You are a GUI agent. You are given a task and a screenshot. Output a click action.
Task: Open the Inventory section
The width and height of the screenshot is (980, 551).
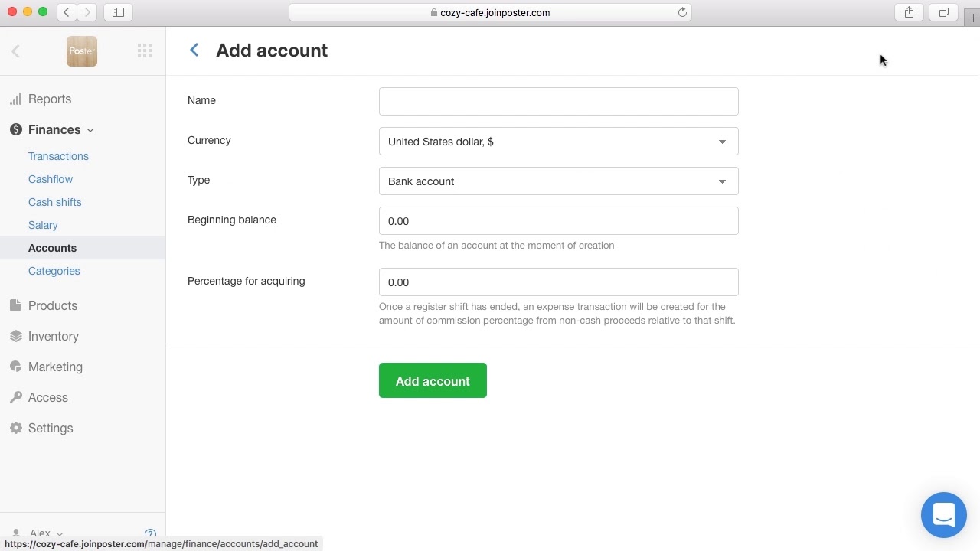pyautogui.click(x=53, y=336)
